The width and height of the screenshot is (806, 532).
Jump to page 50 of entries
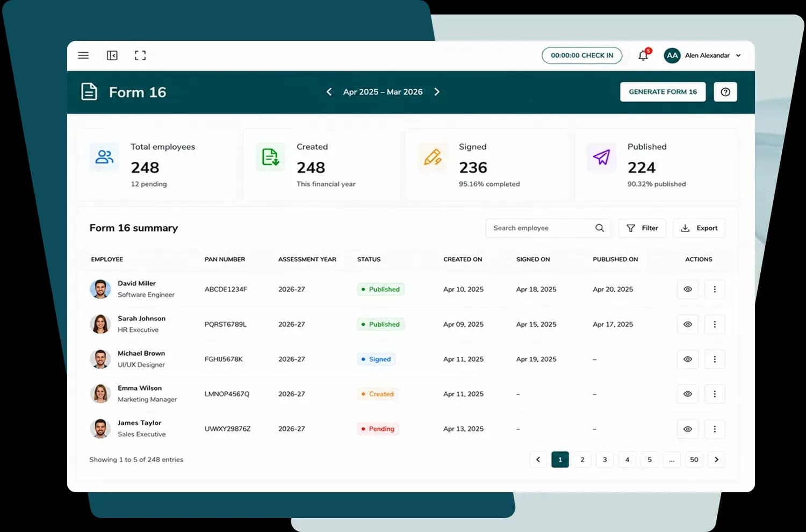click(694, 459)
